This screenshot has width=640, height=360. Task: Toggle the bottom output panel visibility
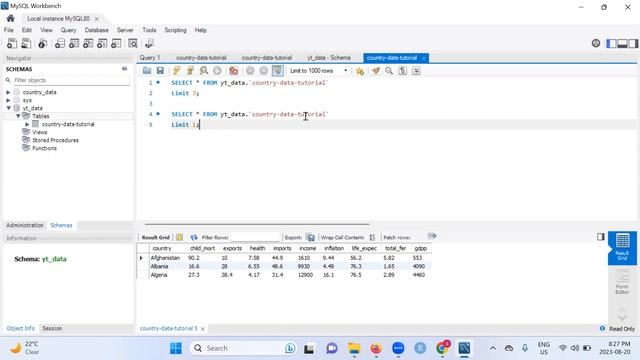click(x=622, y=43)
